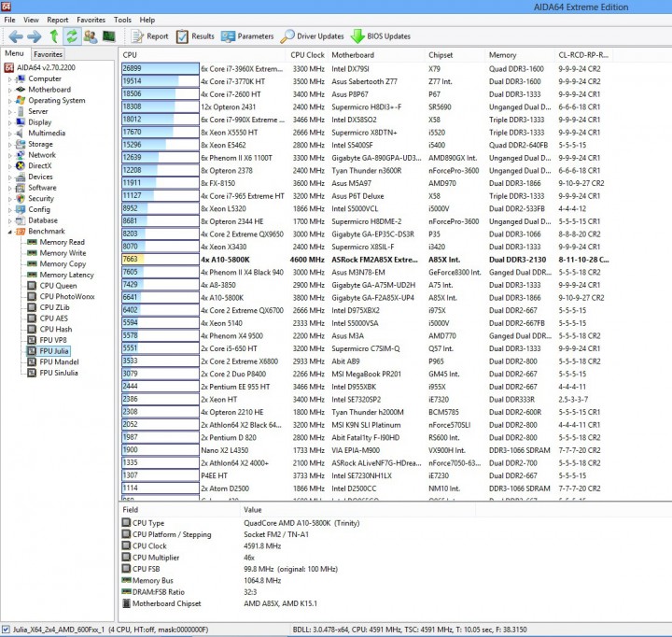Select the Database tree icon
This screenshot has height=637, width=672.
(x=21, y=220)
